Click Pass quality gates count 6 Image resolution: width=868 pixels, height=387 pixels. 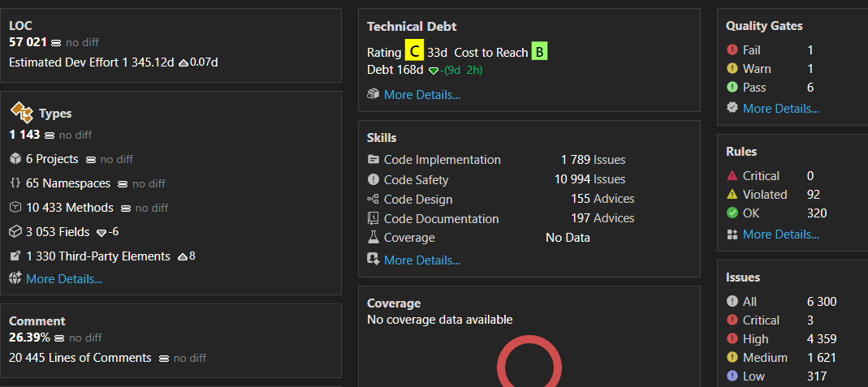coord(810,88)
